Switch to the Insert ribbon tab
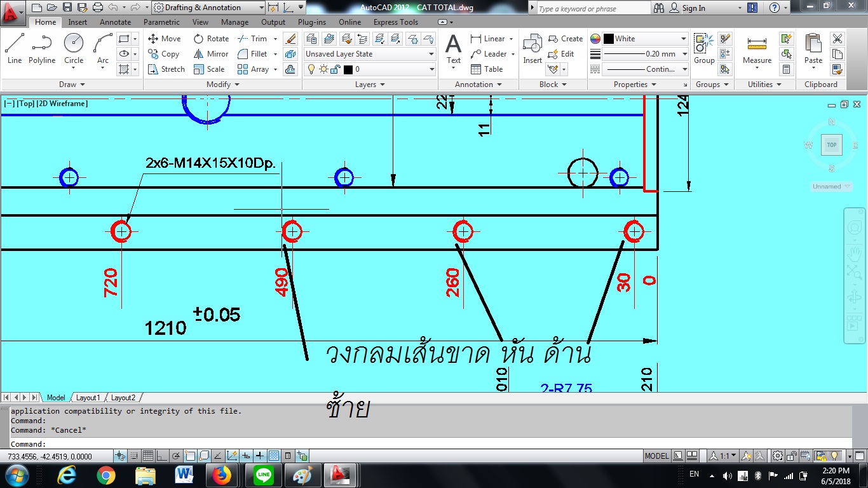The height and width of the screenshot is (488, 868). click(78, 22)
